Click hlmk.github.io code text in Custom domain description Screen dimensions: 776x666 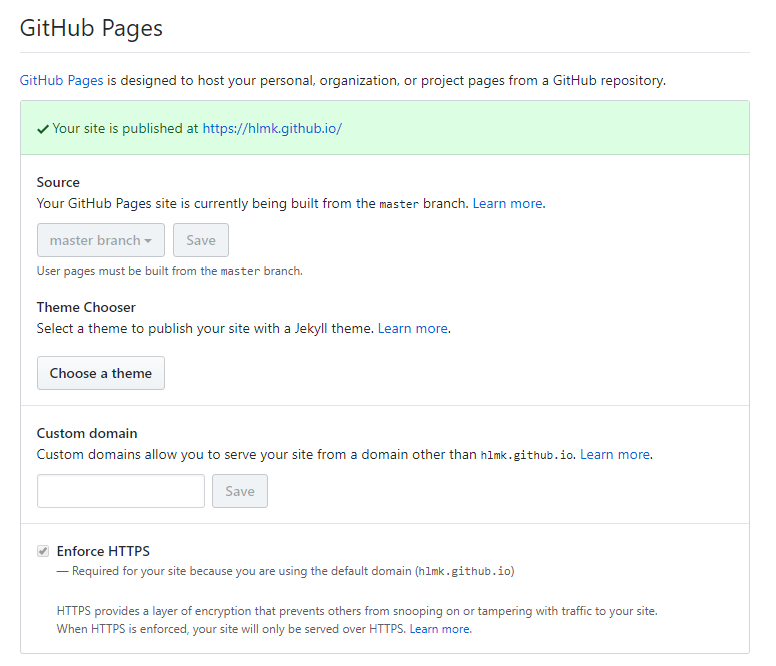click(527, 455)
